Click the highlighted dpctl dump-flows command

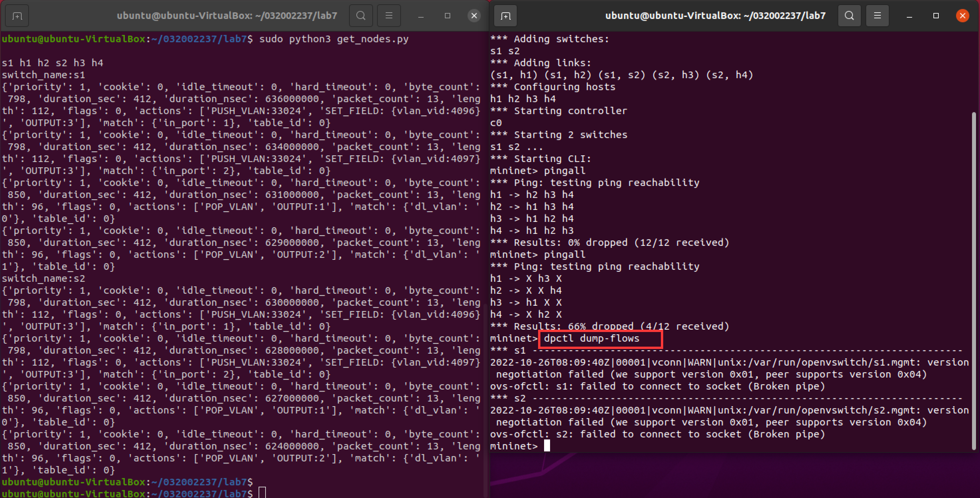click(x=591, y=338)
